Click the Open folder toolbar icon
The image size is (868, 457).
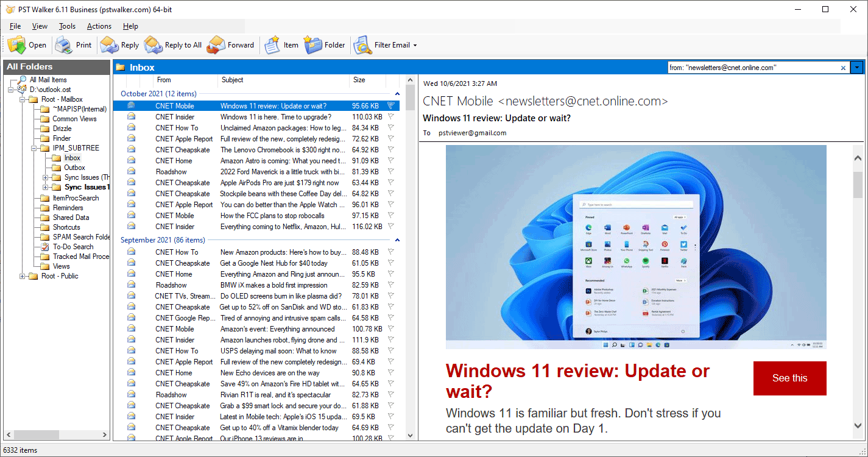16,45
